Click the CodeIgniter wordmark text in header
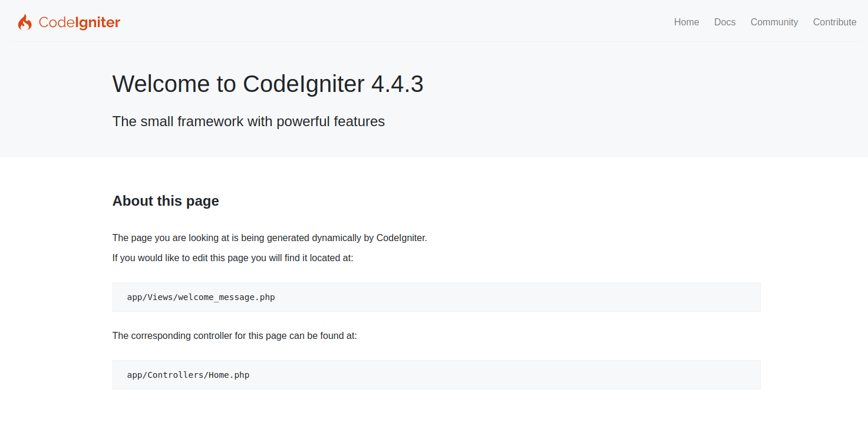 (x=80, y=22)
